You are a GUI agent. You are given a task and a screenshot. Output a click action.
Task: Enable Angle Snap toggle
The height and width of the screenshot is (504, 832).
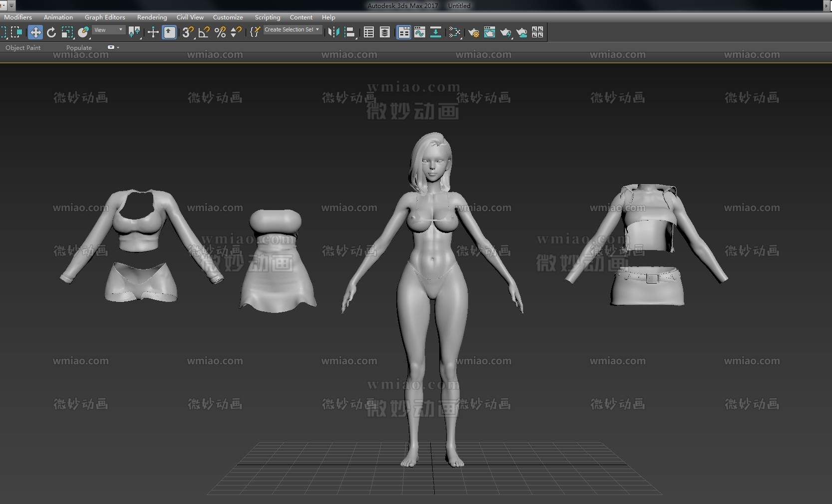click(x=204, y=32)
